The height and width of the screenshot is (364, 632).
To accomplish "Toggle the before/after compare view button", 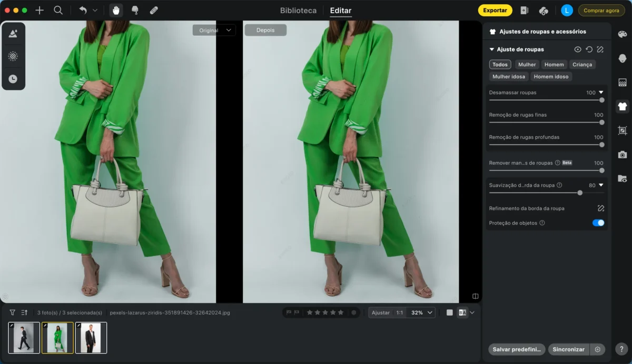I will click(462, 312).
